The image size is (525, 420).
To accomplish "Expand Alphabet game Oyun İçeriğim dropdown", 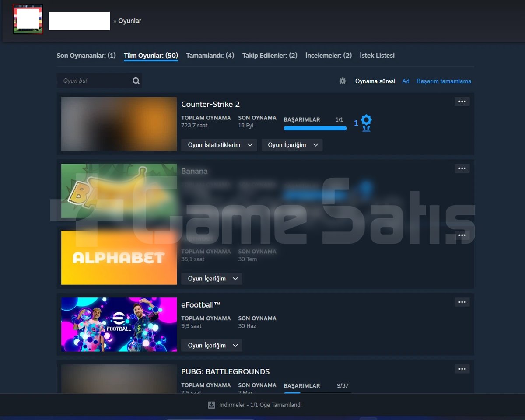I will point(212,279).
